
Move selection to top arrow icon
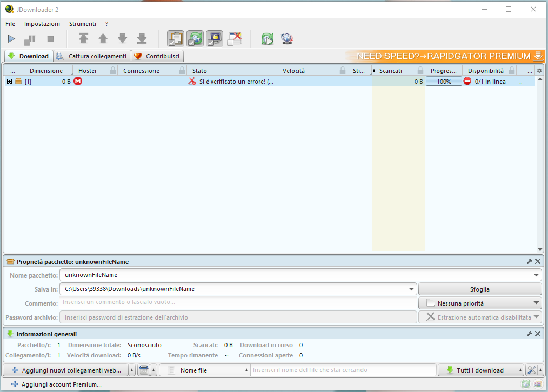tap(83, 38)
